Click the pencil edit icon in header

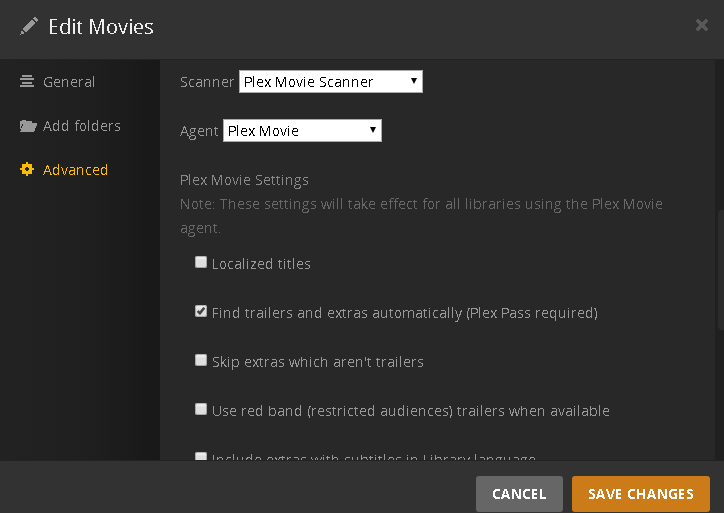point(29,27)
